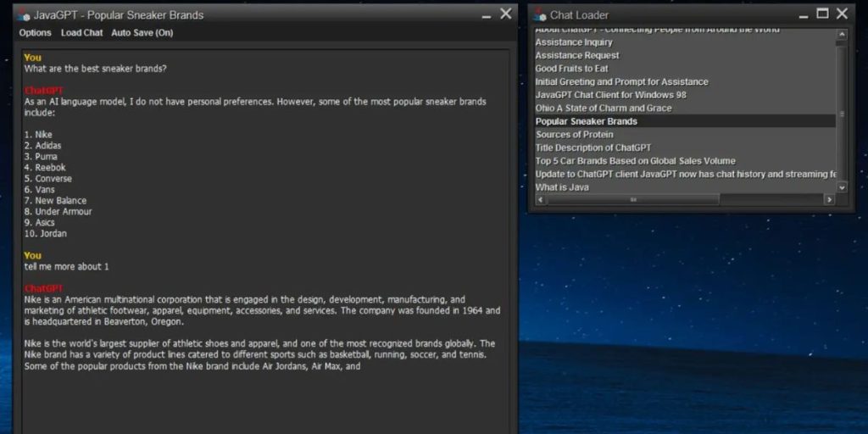Maximize the Chat Loader window
Screen dimensions: 868x434
(822, 14)
